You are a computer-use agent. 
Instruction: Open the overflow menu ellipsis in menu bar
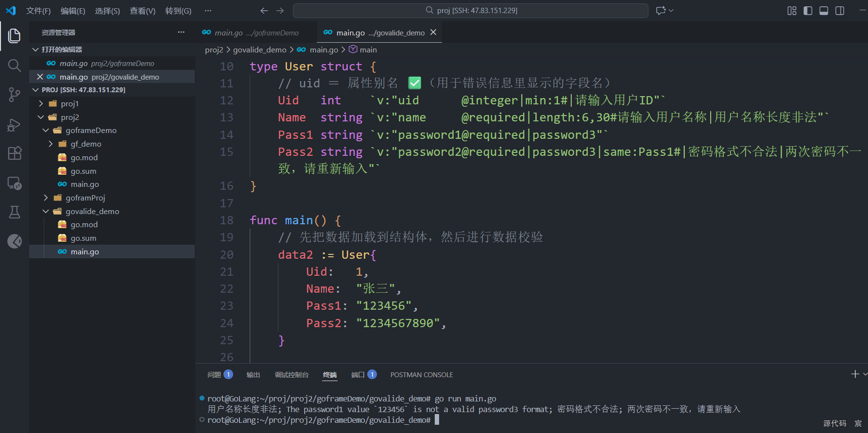coord(208,10)
